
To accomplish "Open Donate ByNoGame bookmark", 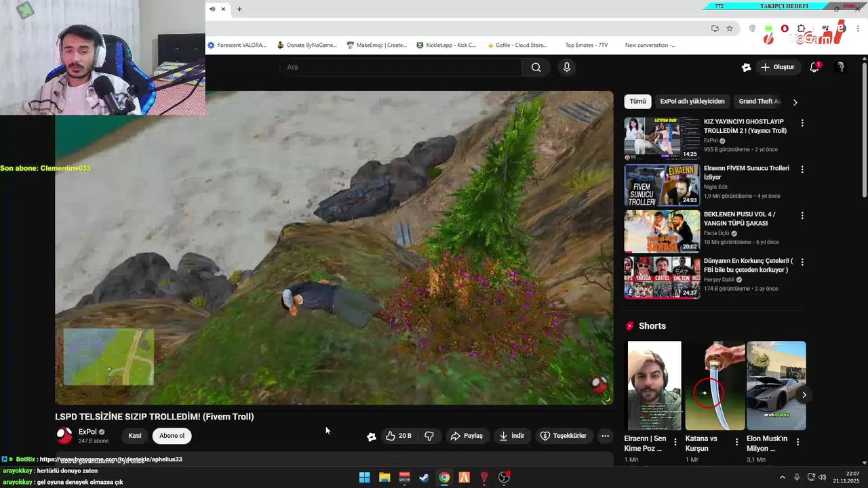I will (307, 45).
